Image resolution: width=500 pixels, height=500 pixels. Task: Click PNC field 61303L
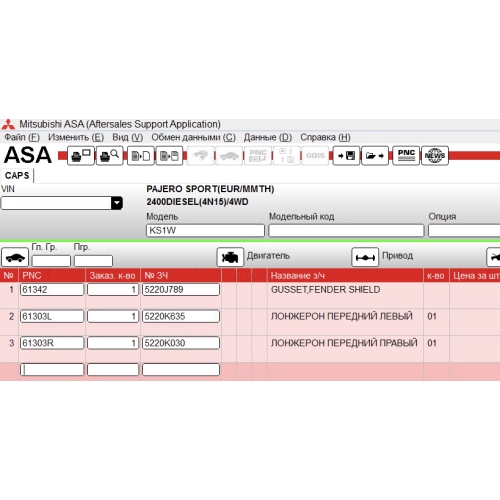click(x=52, y=316)
